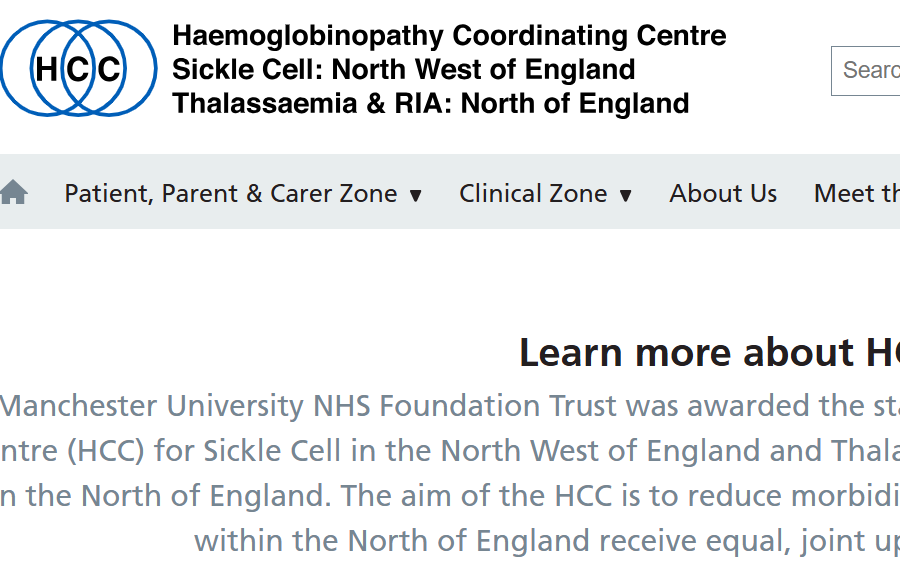Viewport: 900px width, 568px height.
Task: Focus the Search input field
Action: tap(866, 71)
